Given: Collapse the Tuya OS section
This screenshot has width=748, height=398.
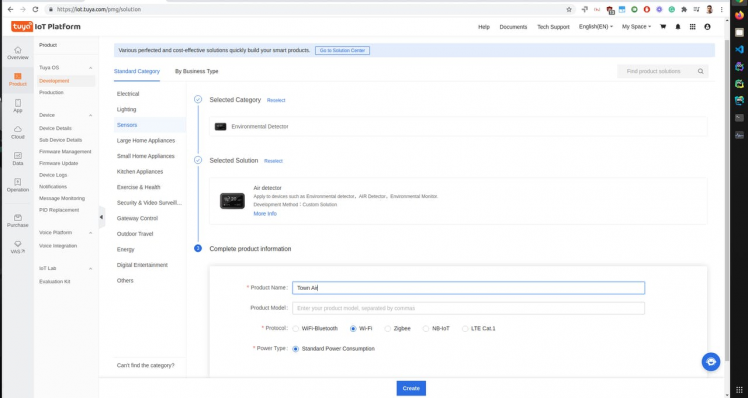Looking at the screenshot, I should [90, 68].
